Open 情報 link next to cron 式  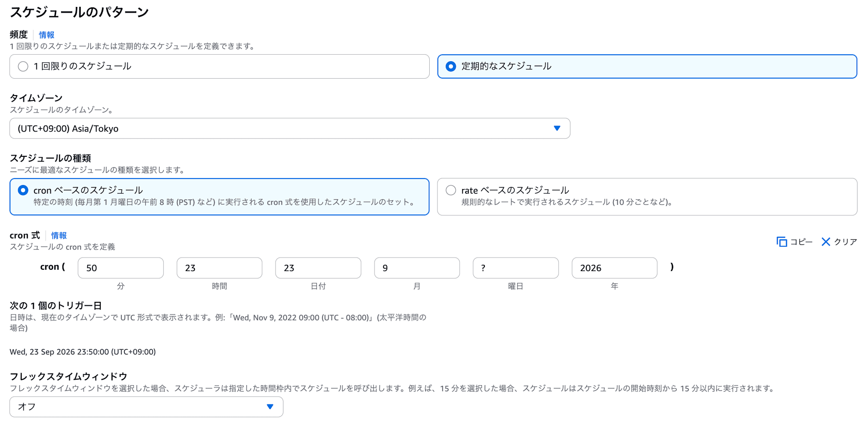[59, 235]
